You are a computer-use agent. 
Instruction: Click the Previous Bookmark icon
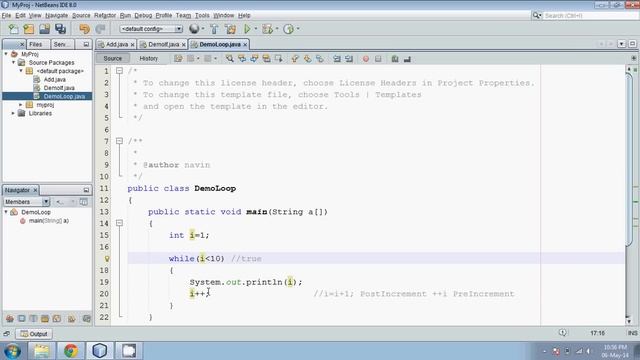coord(295,59)
